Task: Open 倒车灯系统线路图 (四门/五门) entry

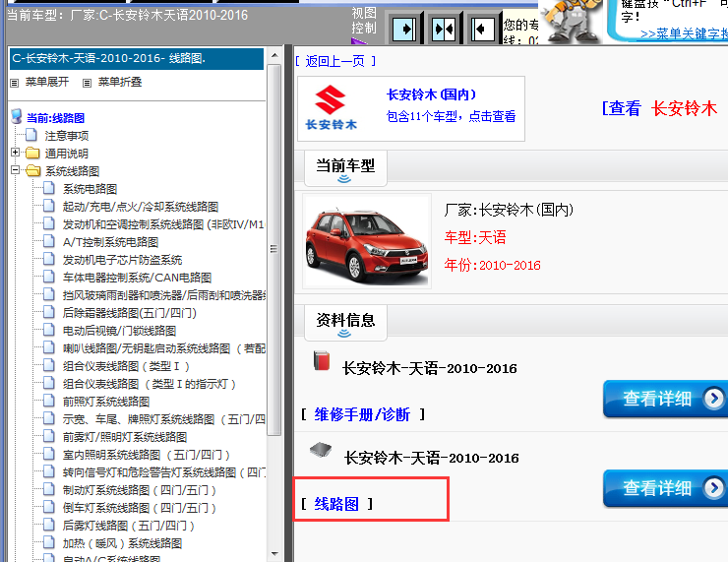Action: [140, 507]
